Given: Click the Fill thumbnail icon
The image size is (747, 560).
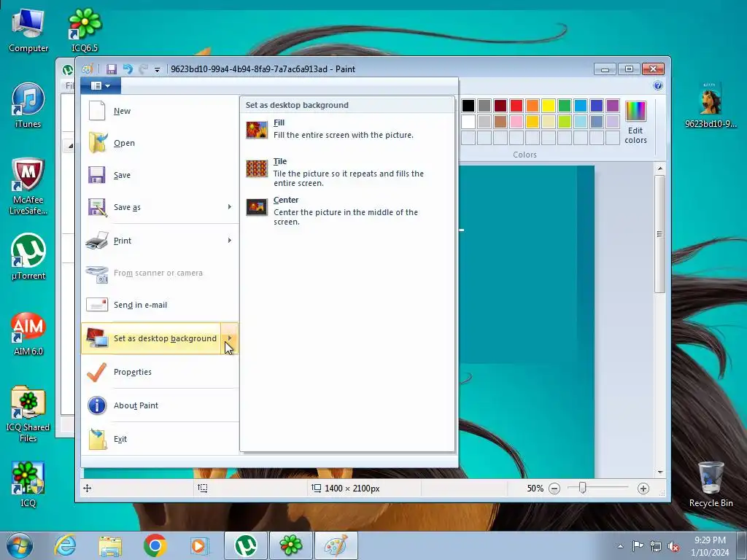Looking at the screenshot, I should [x=257, y=130].
